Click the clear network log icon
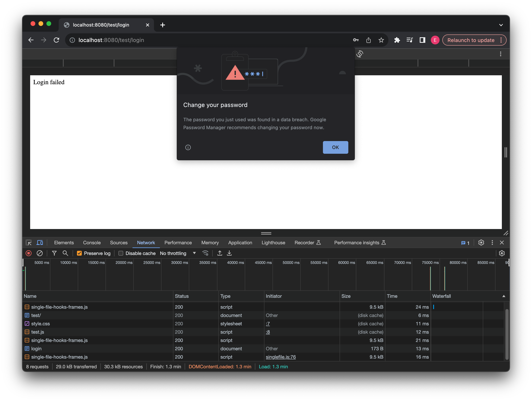The image size is (532, 401). [39, 253]
